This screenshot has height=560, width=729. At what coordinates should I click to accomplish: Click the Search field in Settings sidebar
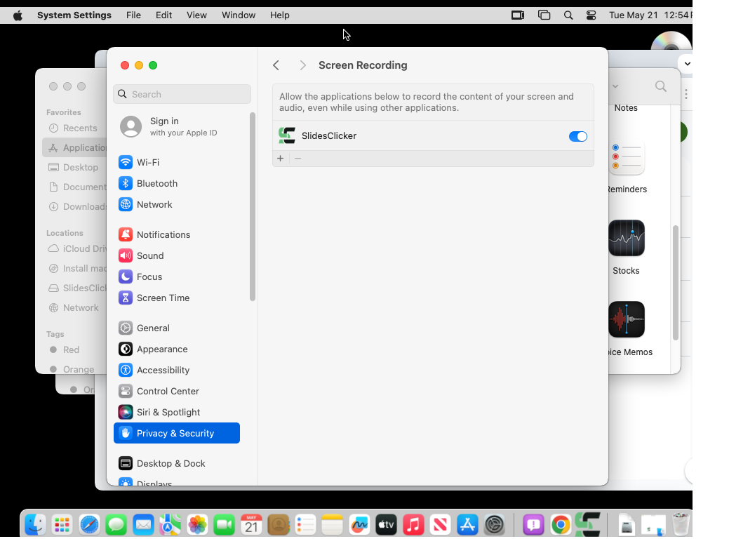[x=182, y=94]
